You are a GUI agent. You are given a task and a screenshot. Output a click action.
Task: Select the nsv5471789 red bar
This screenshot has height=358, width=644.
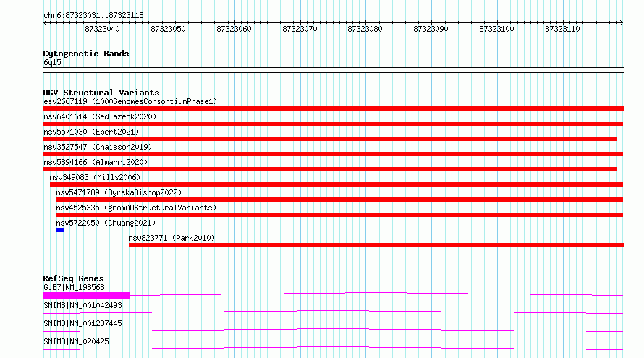pos(339,200)
